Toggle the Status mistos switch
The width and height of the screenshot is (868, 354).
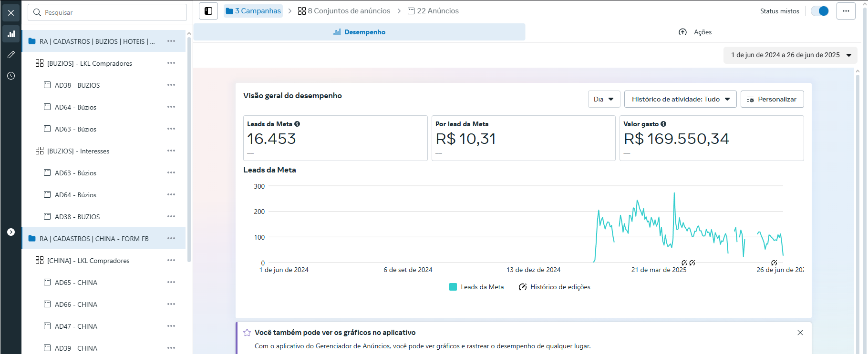tap(820, 11)
